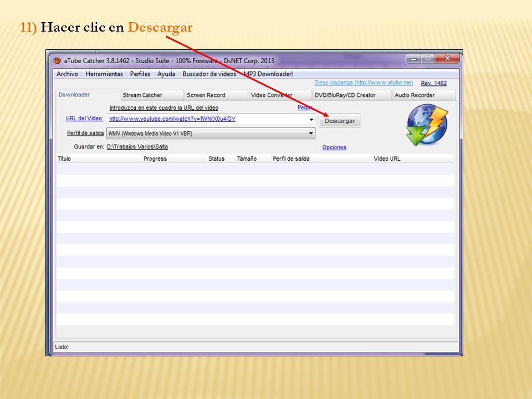Image resolution: width=532 pixels, height=399 pixels.
Task: Click the Pegar link
Action: point(305,107)
